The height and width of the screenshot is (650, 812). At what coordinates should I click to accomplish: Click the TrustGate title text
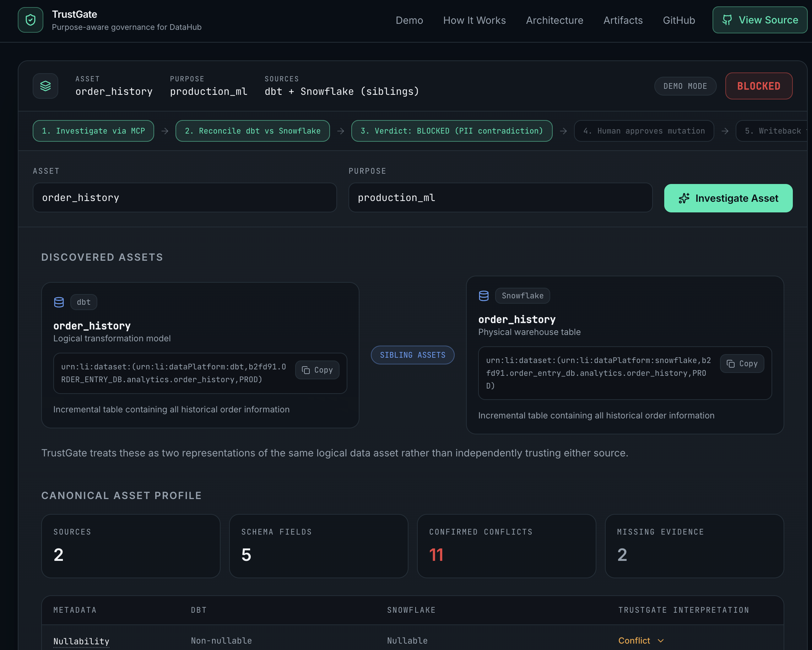pos(75,14)
